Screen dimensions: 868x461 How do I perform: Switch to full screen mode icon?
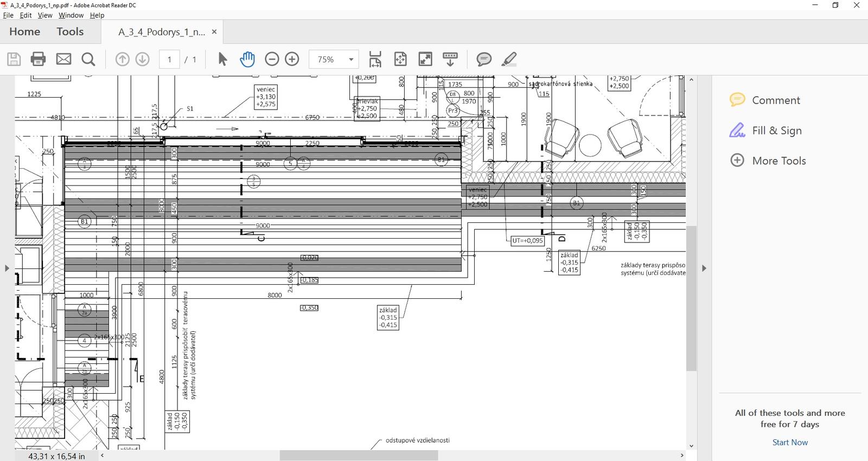point(425,59)
